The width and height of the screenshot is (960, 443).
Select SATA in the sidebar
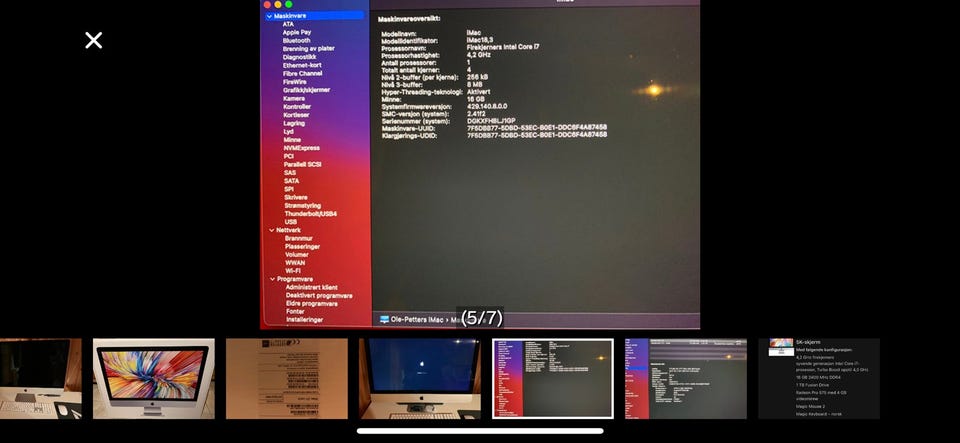291,181
